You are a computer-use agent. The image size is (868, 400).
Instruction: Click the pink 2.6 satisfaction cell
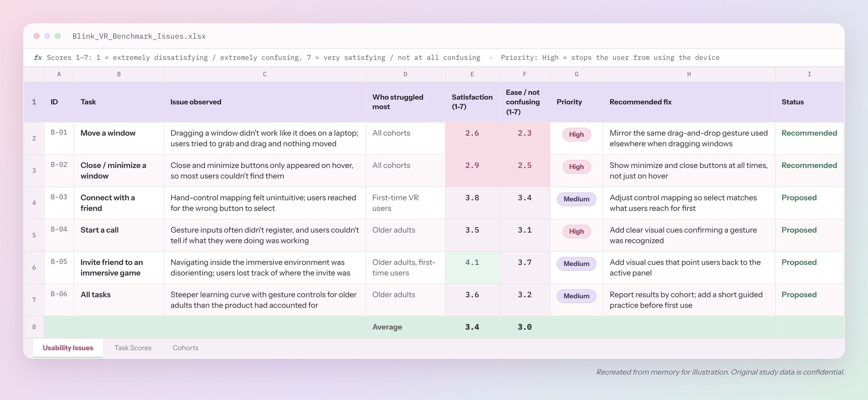472,139
